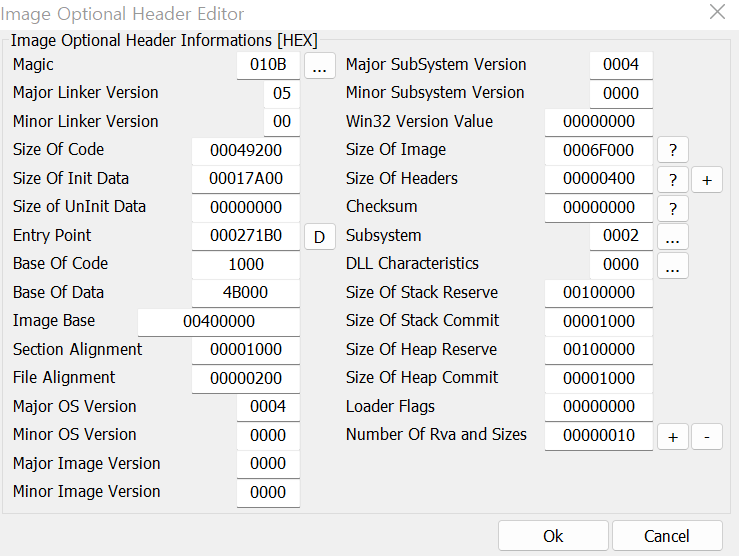Edit the Loader Flags field
The width and height of the screenshot is (739, 556).
click(599, 407)
